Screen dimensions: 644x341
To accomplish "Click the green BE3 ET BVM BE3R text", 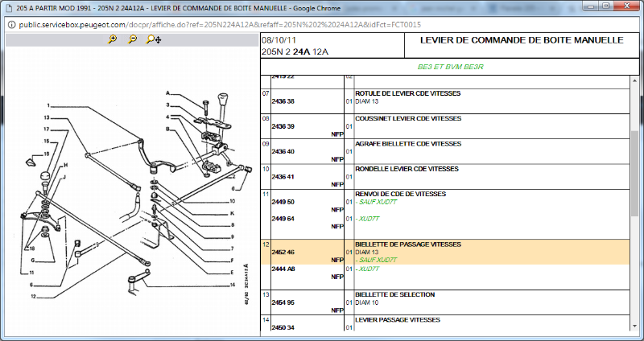I will click(x=450, y=67).
